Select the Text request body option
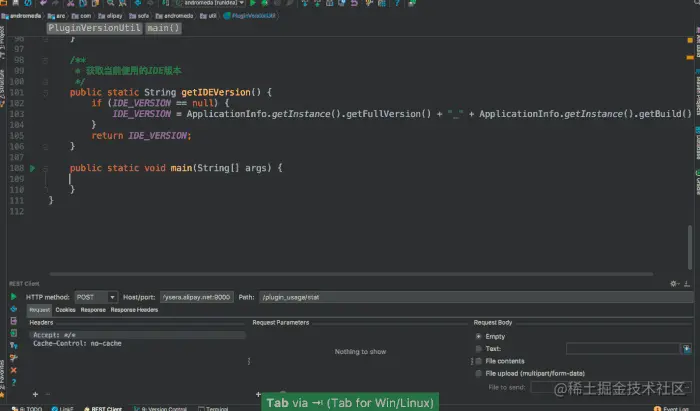 [479, 349]
